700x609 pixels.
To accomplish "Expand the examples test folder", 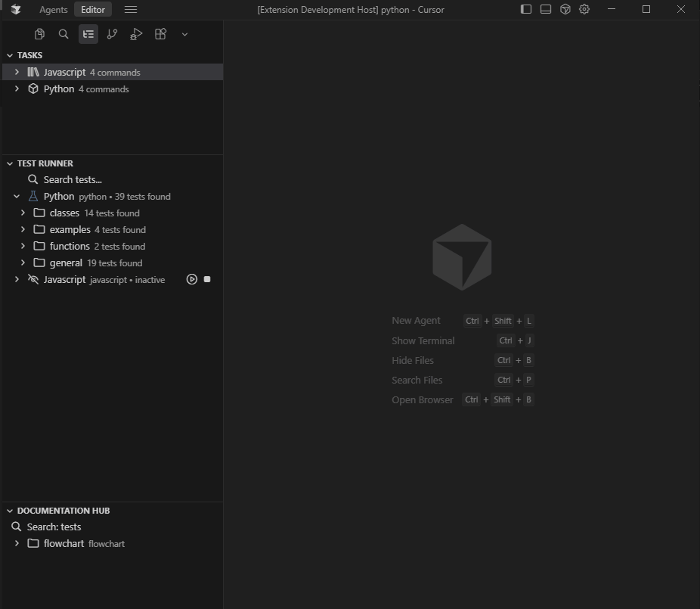I will pyautogui.click(x=23, y=230).
